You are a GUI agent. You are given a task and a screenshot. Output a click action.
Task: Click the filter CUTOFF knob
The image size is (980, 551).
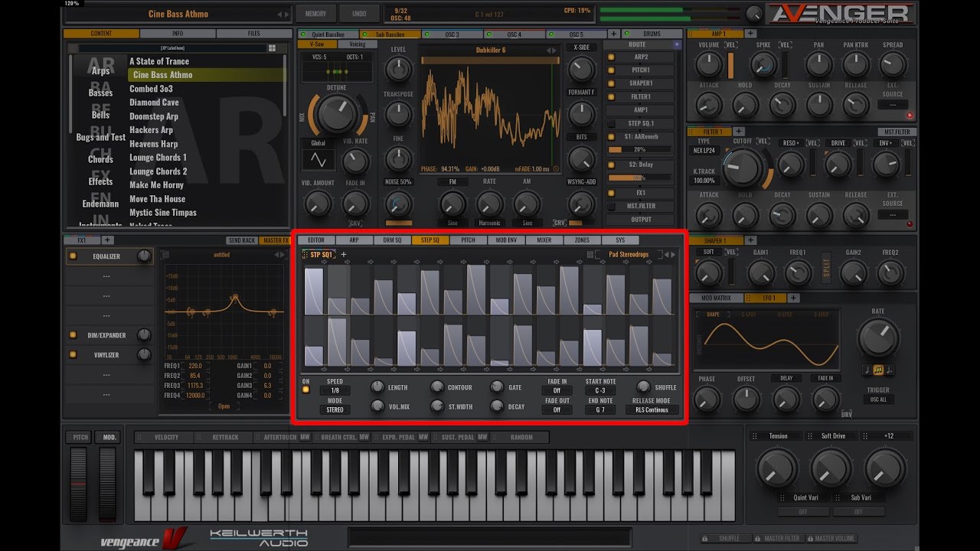[742, 168]
